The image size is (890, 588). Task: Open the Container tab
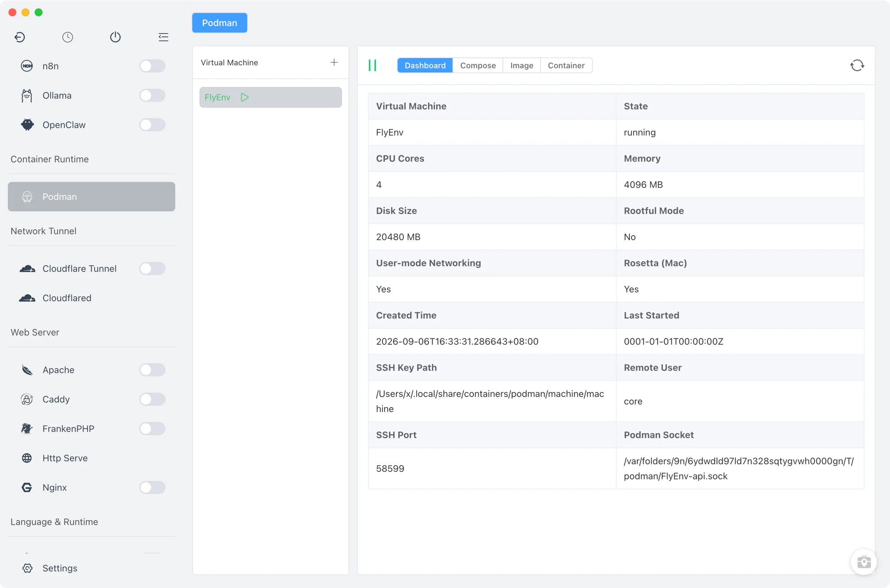click(566, 66)
